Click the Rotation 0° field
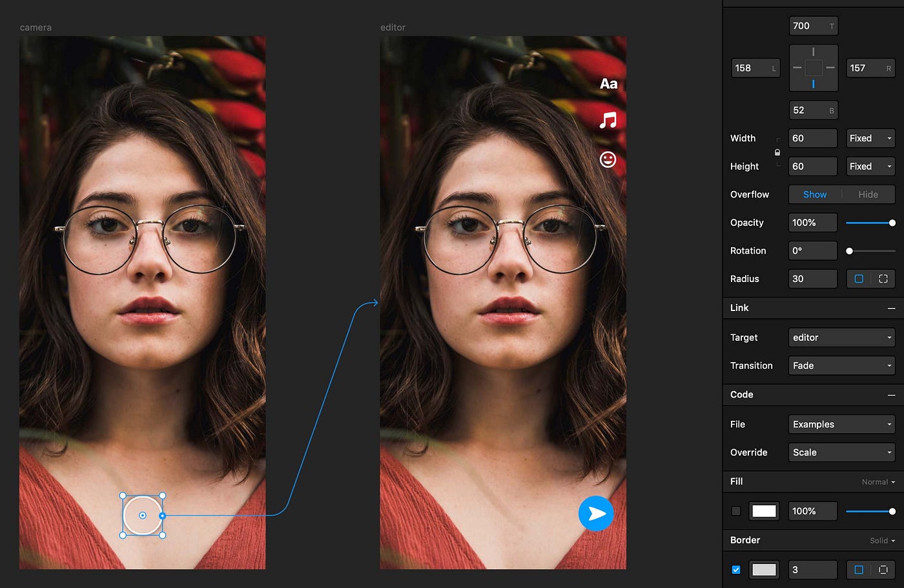Image resolution: width=904 pixels, height=588 pixels. pyautogui.click(x=813, y=251)
